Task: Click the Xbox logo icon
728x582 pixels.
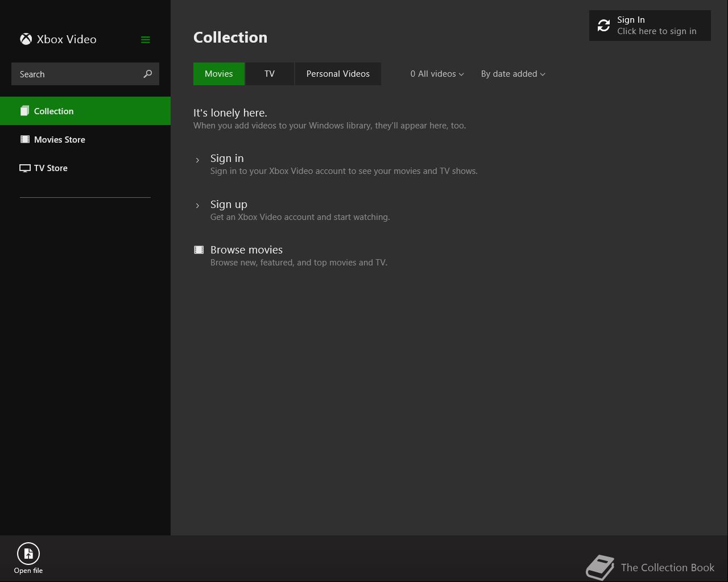Action: pos(26,39)
